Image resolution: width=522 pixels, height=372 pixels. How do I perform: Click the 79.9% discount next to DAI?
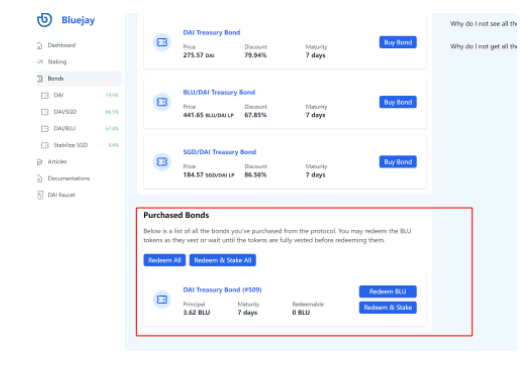(x=112, y=95)
